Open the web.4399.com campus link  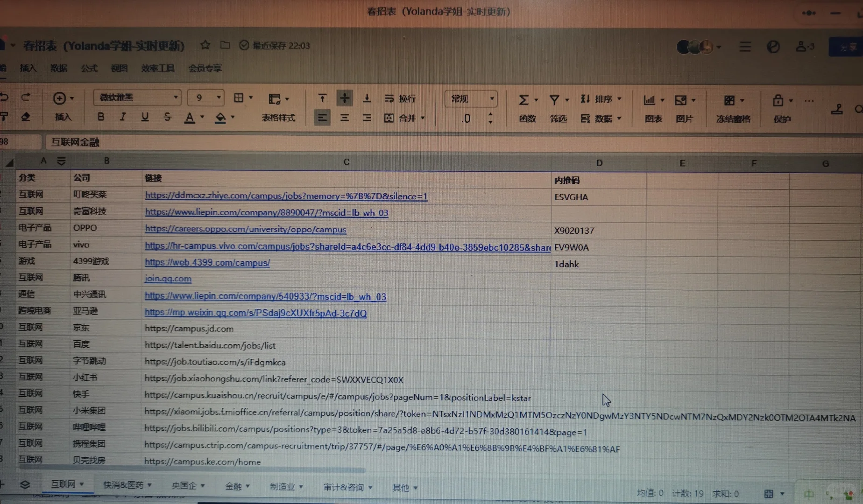coord(207,262)
